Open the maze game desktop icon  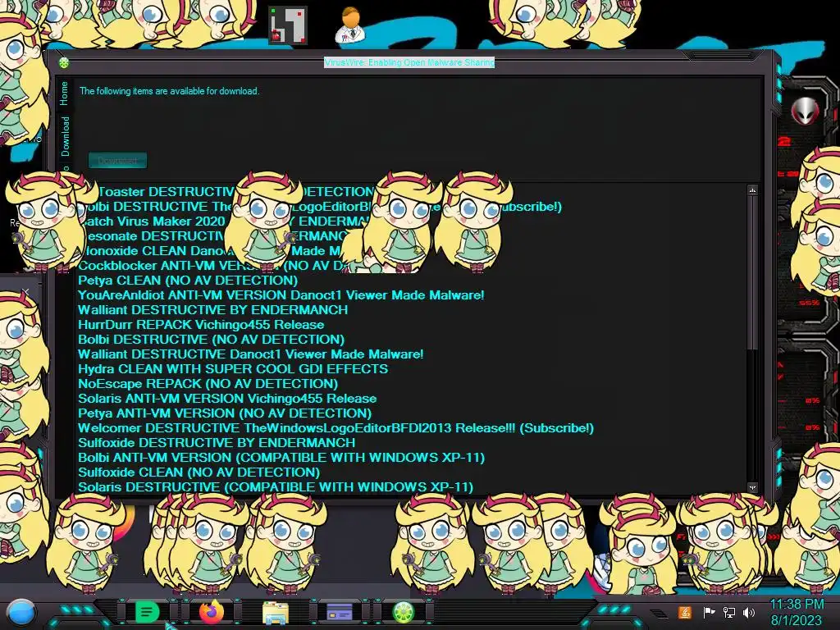pyautogui.click(x=288, y=25)
